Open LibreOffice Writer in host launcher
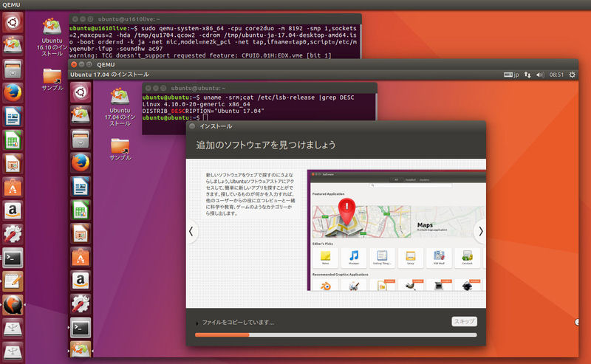The image size is (591, 364). click(13, 117)
